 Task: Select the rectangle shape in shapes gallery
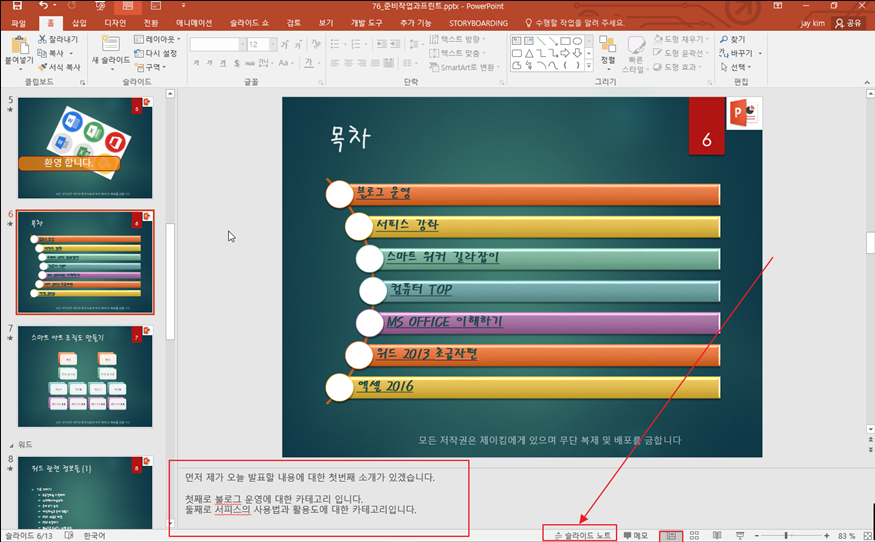pyautogui.click(x=565, y=41)
